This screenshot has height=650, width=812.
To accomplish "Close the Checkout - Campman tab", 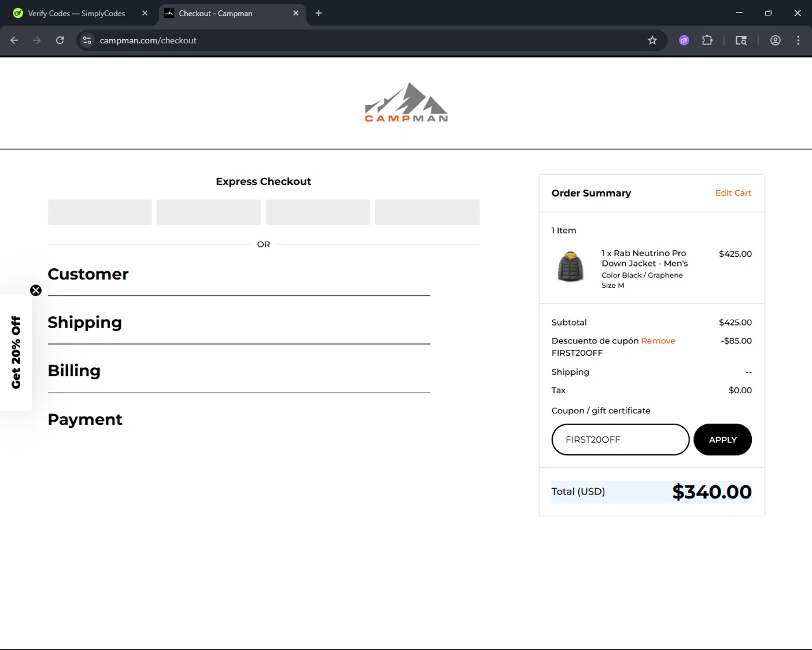I will point(296,13).
